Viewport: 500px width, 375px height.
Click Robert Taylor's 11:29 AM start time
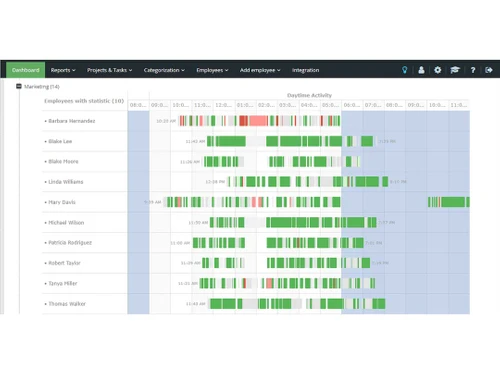[x=191, y=263]
